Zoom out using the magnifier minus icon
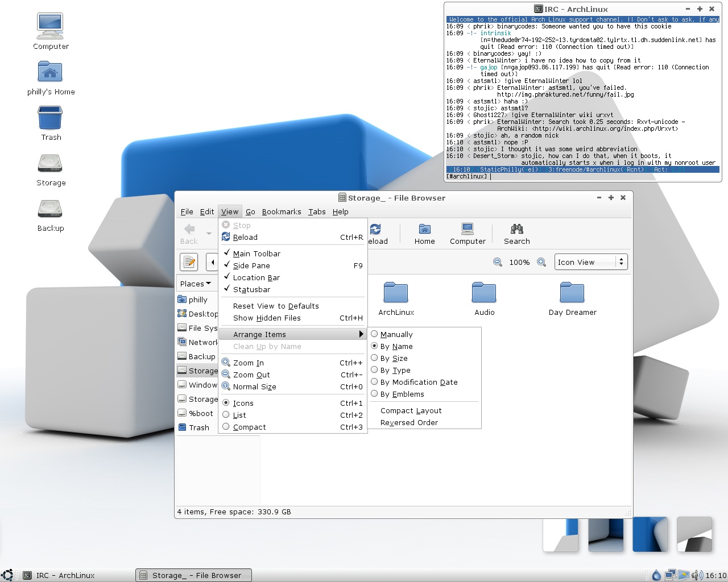 click(498, 262)
